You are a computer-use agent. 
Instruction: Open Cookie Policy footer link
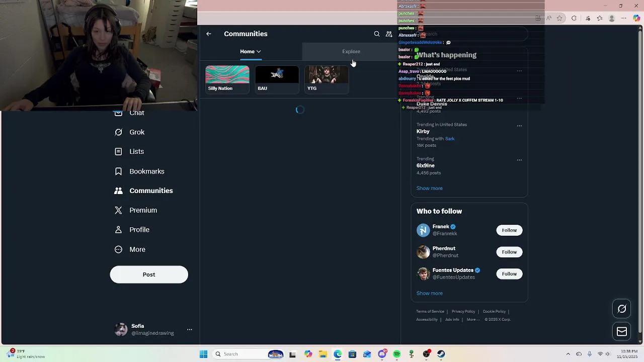494,312
